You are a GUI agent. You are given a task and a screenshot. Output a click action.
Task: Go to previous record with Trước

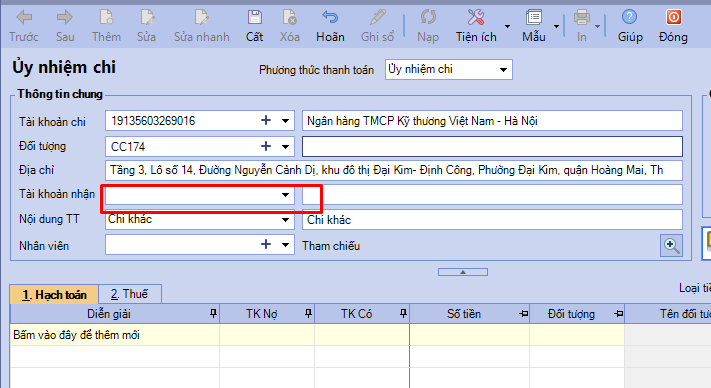click(24, 26)
